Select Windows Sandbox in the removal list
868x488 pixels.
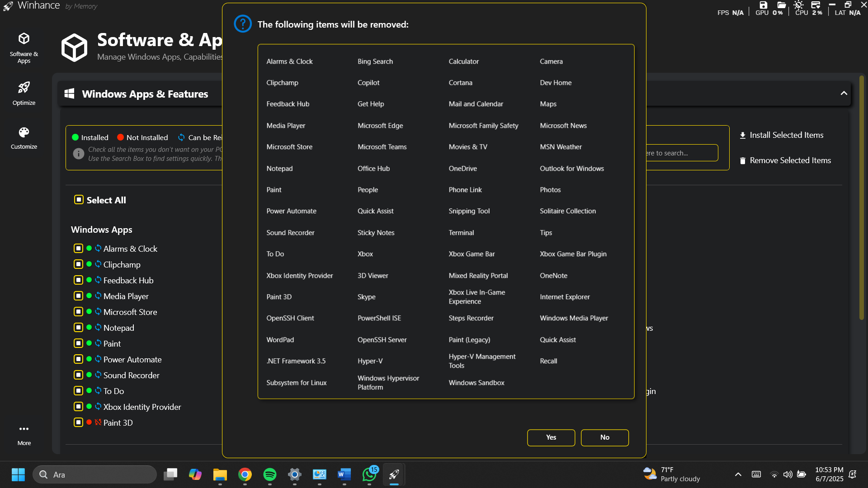tap(476, 383)
